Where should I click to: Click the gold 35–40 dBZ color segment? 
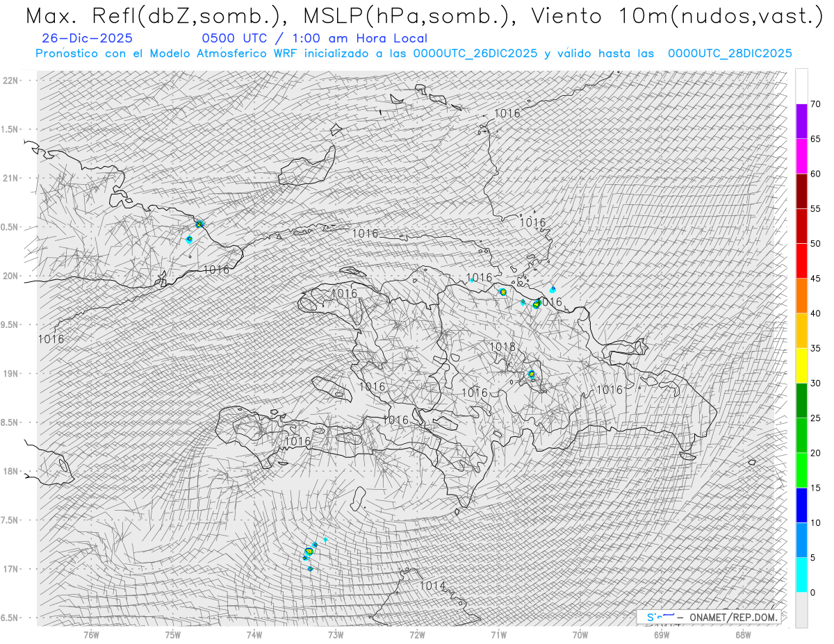coord(801,331)
